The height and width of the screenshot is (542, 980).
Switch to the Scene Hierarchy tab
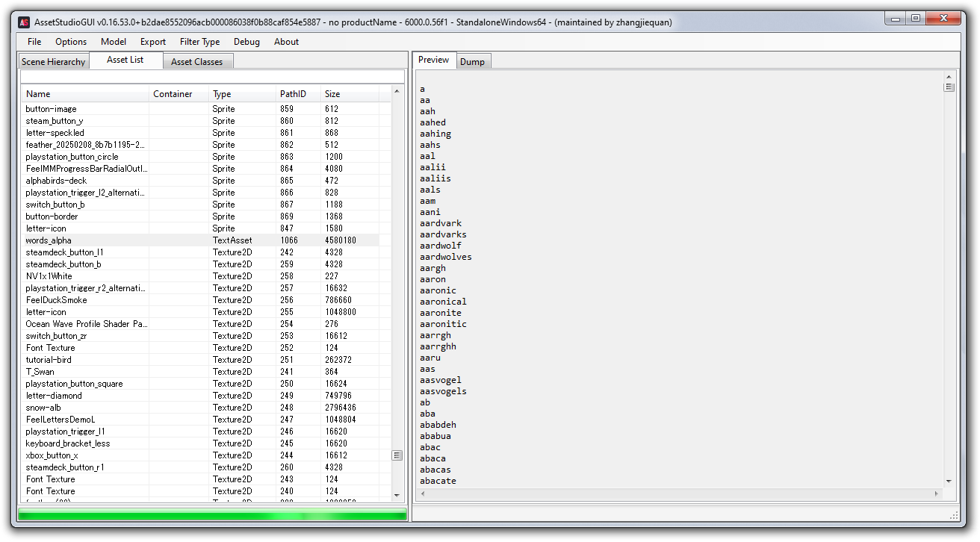pos(53,62)
